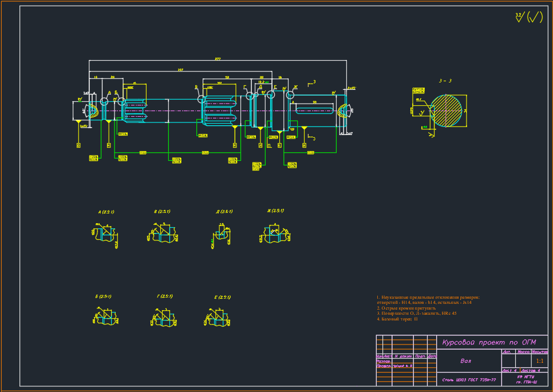The width and height of the screenshot is (553, 392).
Task: Select callout circle labeled A on shaft
Action: pyautogui.click(x=104, y=101)
